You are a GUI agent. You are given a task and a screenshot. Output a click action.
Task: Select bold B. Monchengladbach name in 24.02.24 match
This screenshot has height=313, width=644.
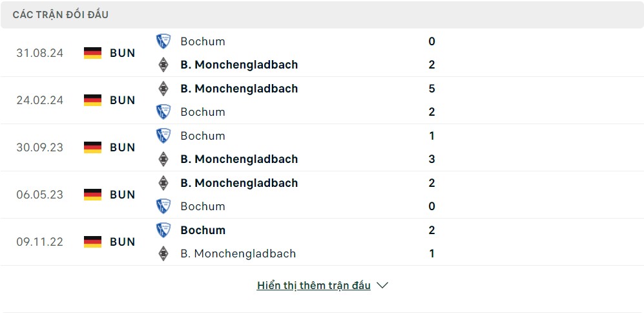click(x=239, y=89)
